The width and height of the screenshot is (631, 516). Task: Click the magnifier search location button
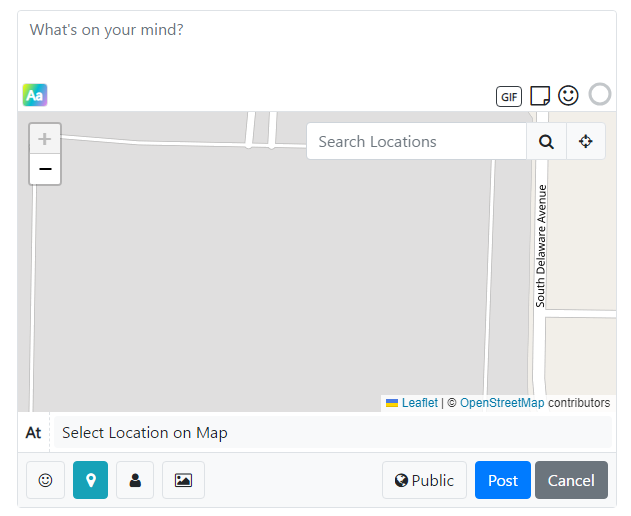[x=546, y=141]
